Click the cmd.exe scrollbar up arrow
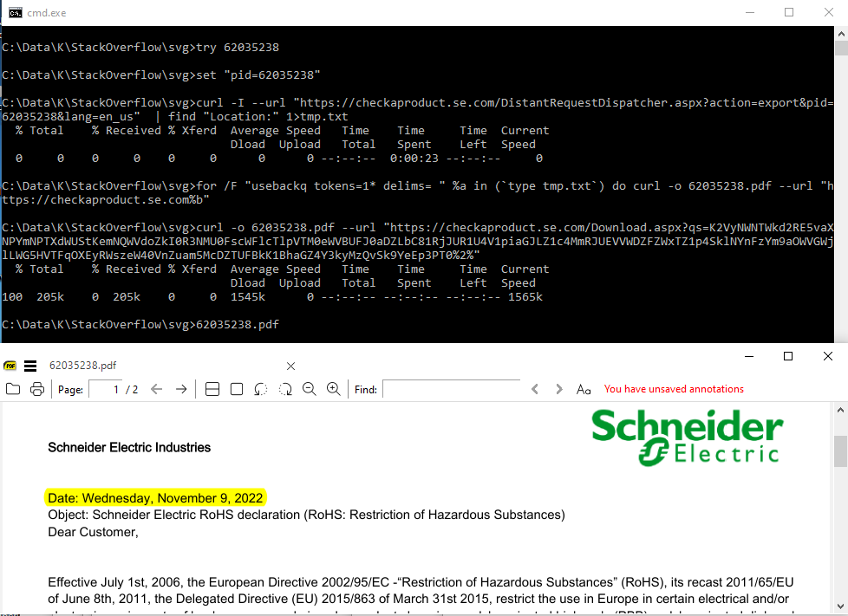 tap(841, 34)
